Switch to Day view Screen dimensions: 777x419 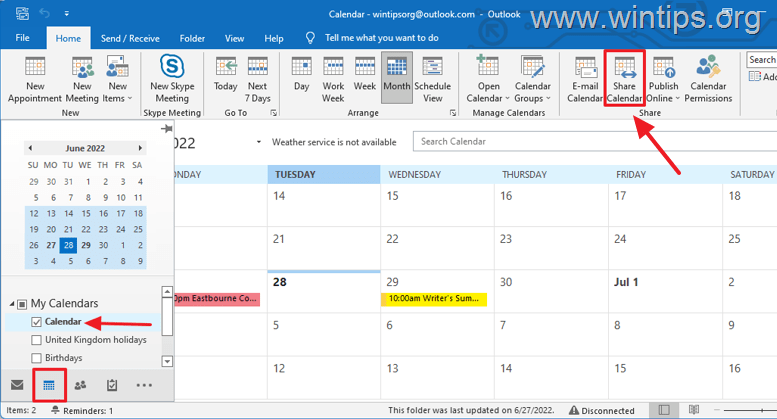coord(301,74)
